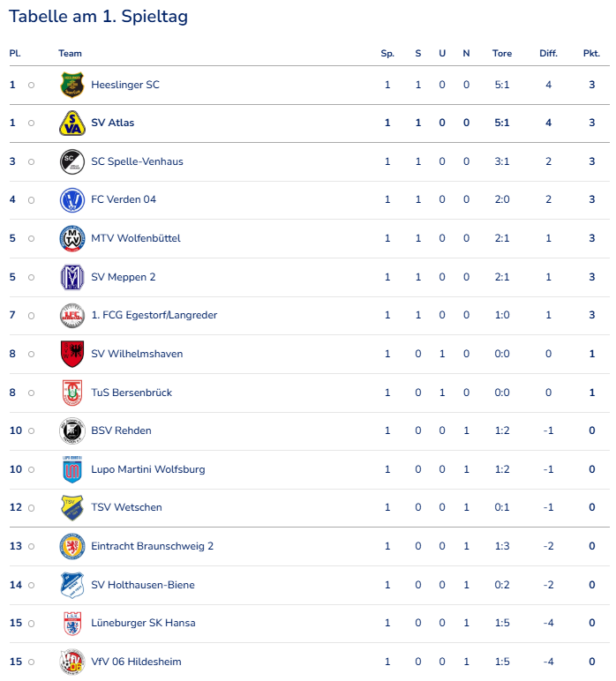The image size is (616, 681).
Task: Open SC Spelle-Venhaus crest icon
Action: 72,161
